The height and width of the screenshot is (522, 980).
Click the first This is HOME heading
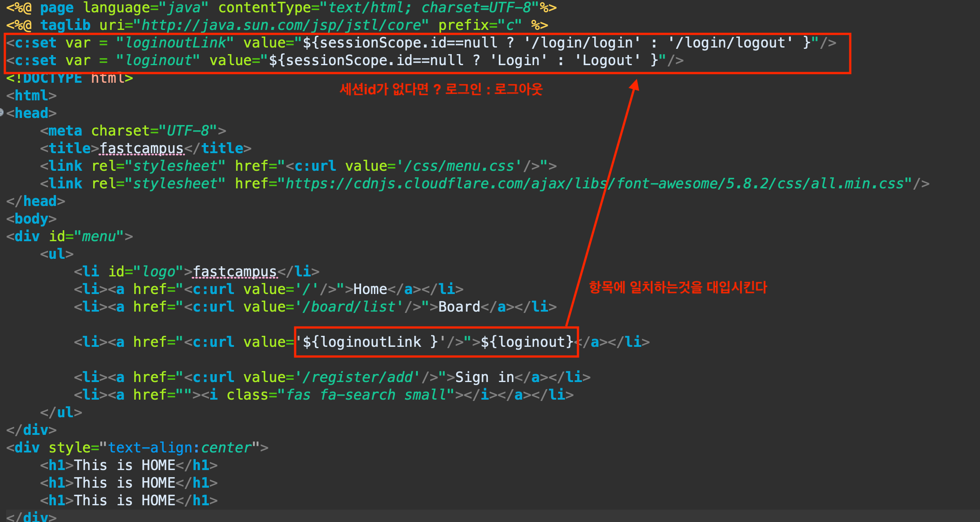click(x=124, y=465)
